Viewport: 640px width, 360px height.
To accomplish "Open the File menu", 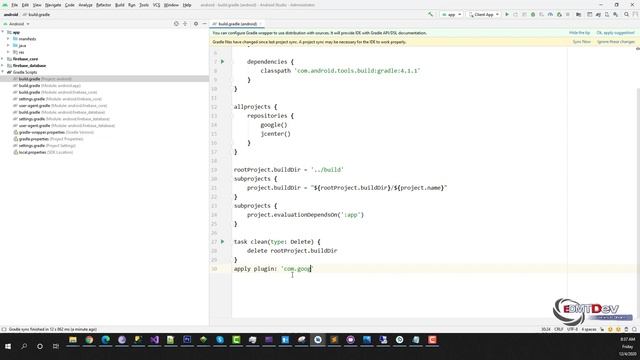I will 14,5.
